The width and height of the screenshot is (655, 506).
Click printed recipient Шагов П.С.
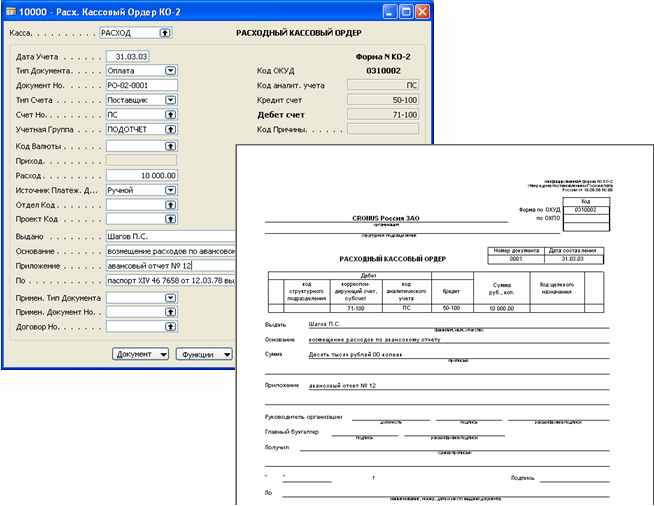[324, 324]
